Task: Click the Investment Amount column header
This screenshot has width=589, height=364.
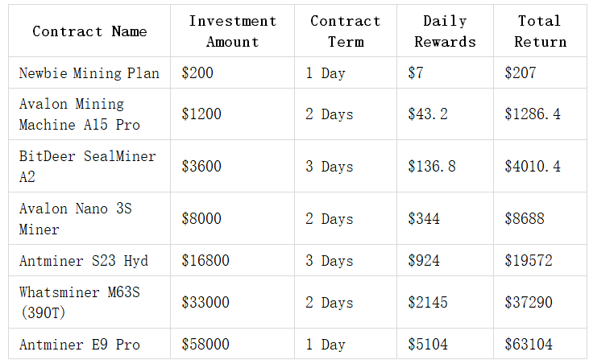Action: coord(232,31)
